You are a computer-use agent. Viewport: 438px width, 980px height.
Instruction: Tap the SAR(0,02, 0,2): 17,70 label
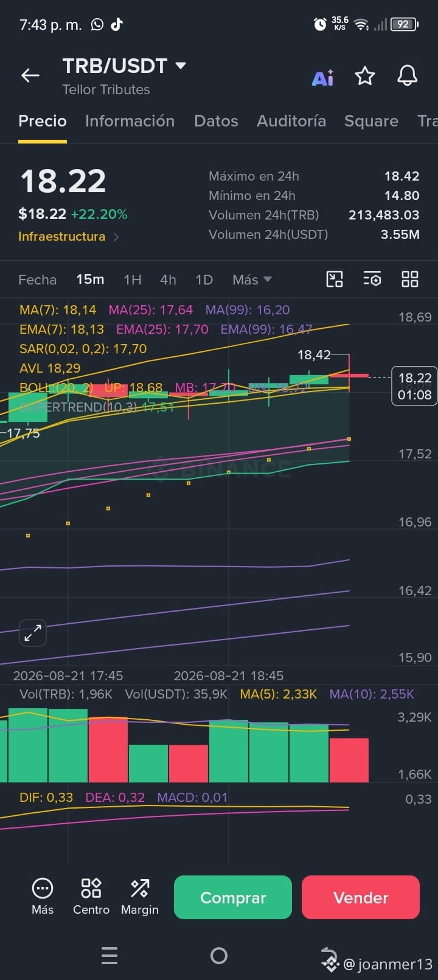pos(83,349)
